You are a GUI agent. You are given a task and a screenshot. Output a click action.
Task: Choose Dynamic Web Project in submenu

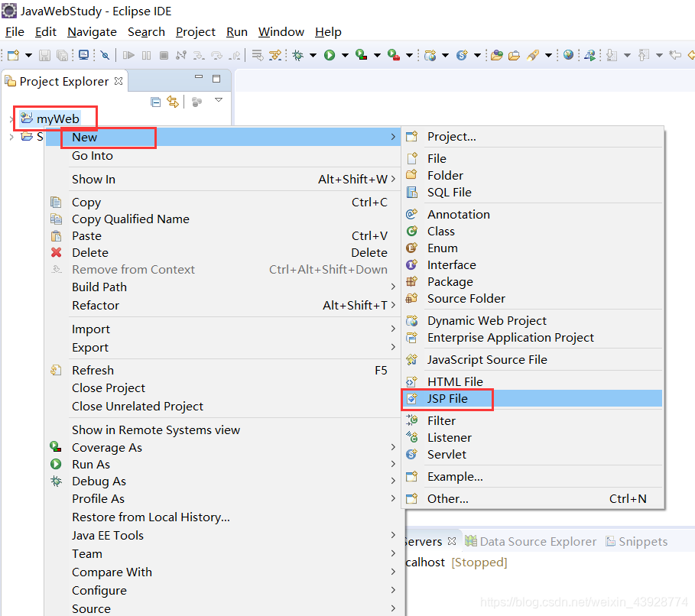pyautogui.click(x=532, y=320)
